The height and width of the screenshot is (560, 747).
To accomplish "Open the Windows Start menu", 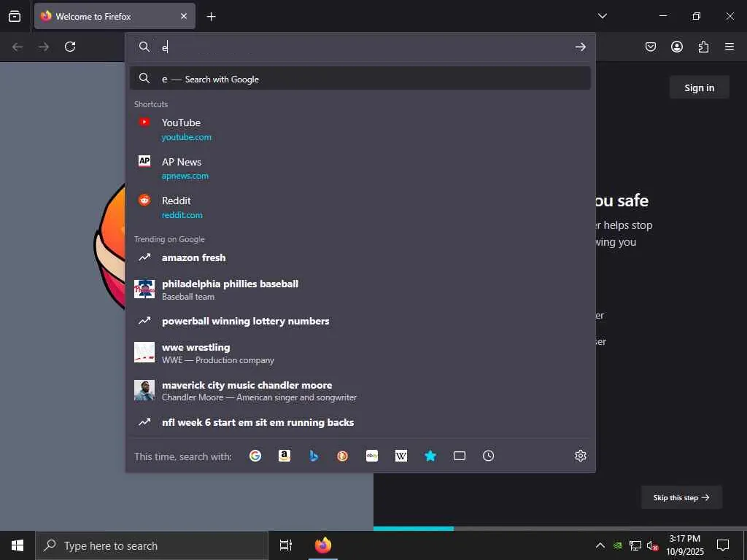I will point(18,545).
